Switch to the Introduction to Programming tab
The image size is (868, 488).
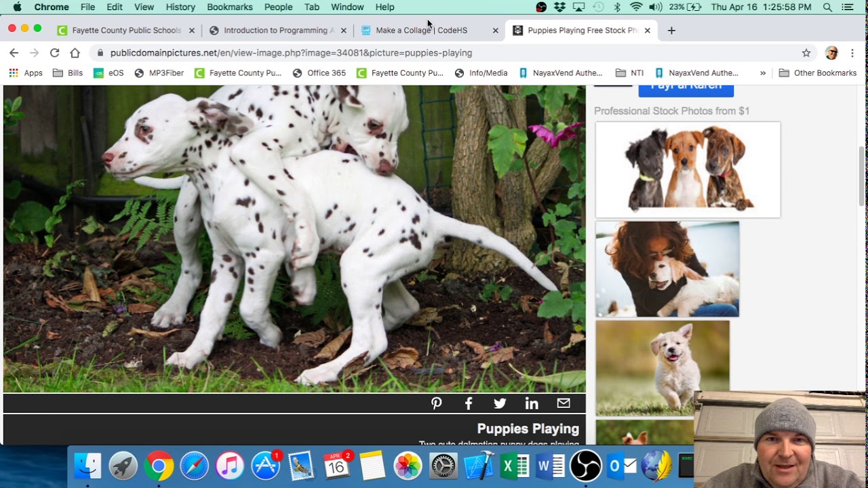point(279,30)
